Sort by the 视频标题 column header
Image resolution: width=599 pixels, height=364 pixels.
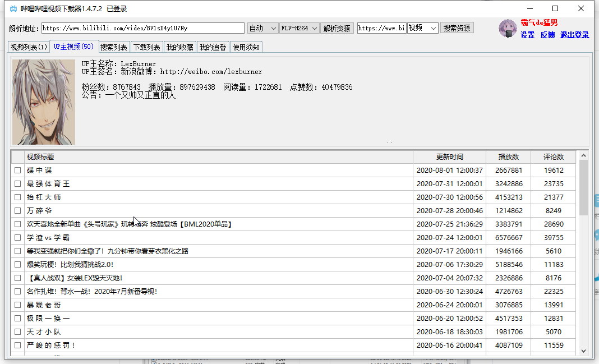pos(219,157)
